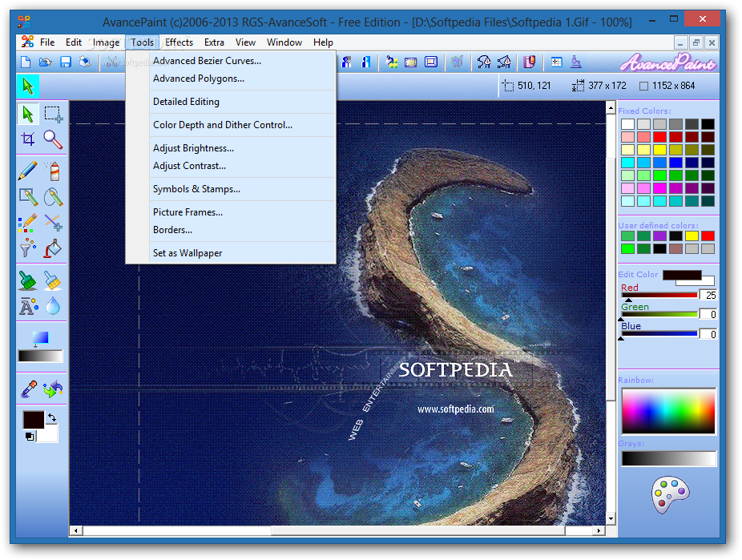Viewport: 742px width, 560px height.
Task: Choose Advanced Polygons from Tools menu
Action: (231, 79)
